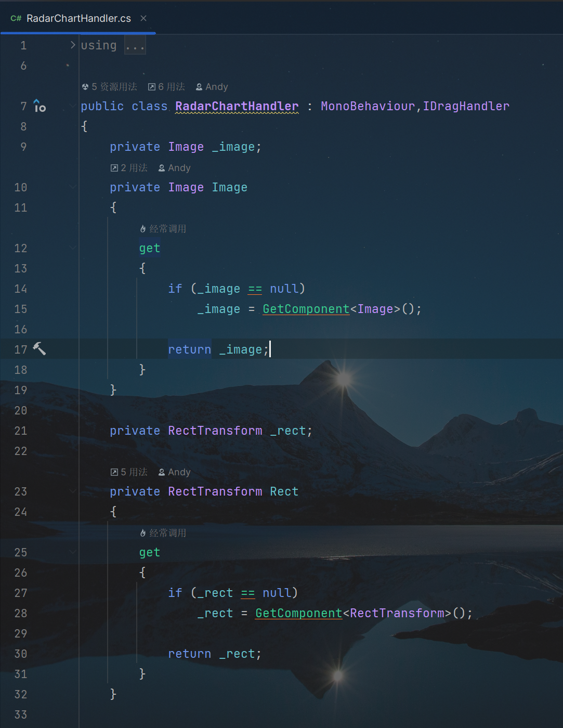Click line number 17 in gutter

tap(21, 349)
